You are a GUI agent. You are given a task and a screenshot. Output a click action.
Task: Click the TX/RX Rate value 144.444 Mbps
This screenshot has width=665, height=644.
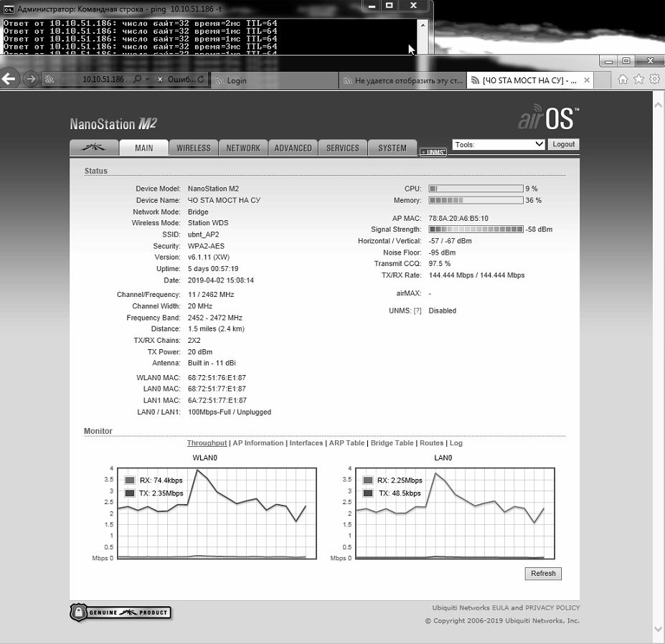pos(476,275)
